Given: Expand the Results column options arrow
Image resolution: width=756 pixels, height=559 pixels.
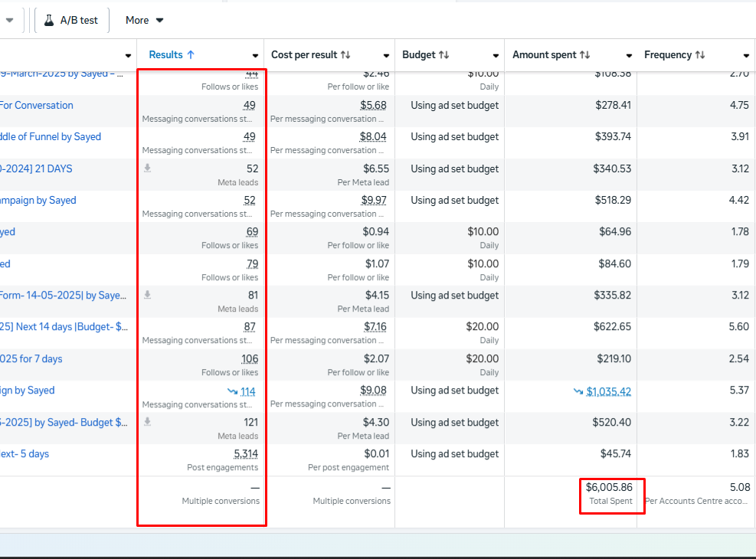Looking at the screenshot, I should [255, 56].
